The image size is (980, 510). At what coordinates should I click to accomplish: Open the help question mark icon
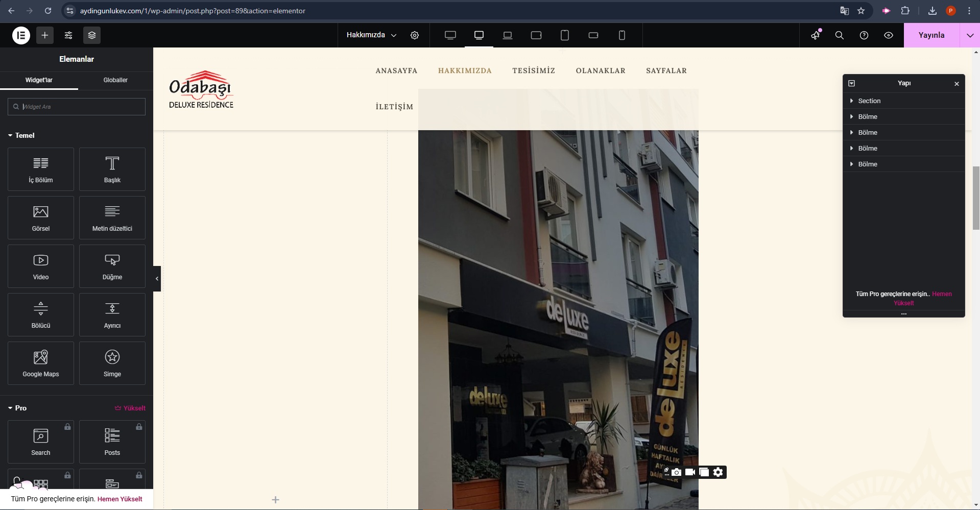pyautogui.click(x=864, y=35)
